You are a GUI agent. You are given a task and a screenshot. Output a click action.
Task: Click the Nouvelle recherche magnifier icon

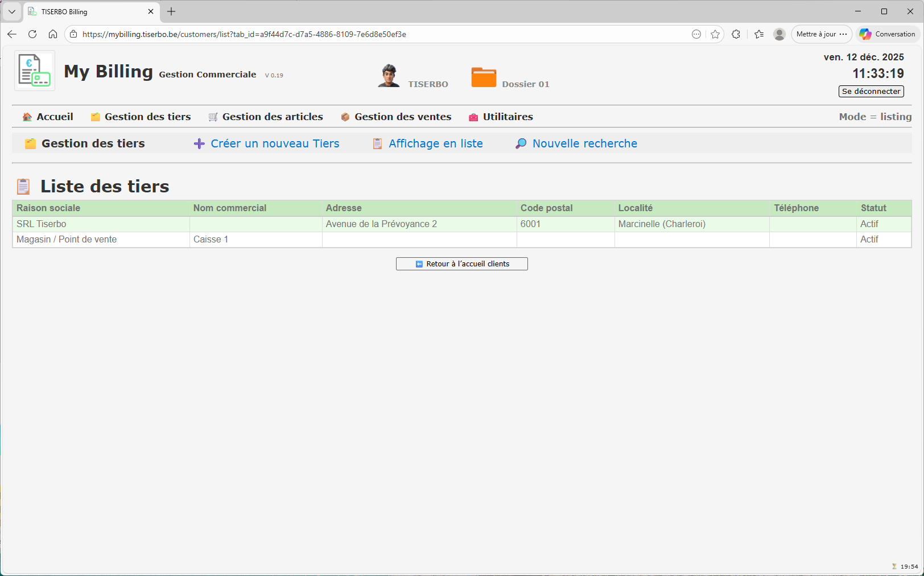pos(519,143)
